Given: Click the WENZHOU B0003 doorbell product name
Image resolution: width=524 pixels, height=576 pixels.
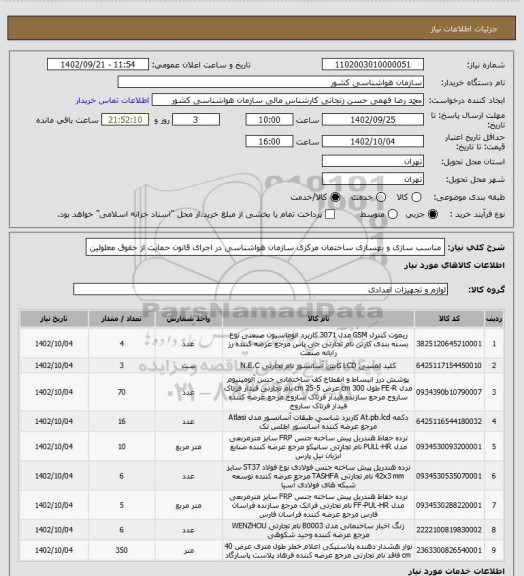Looking at the screenshot, I should pos(318,530).
